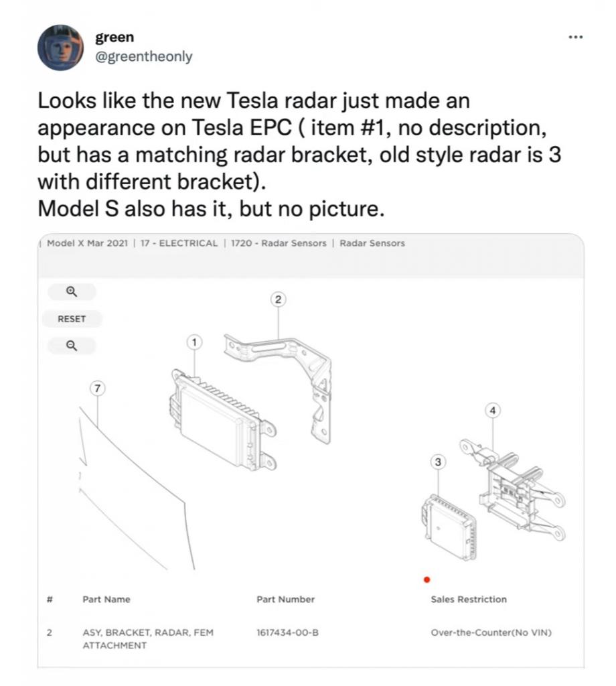
Task: Click the zoom in magnifier icon
Action: tap(72, 291)
